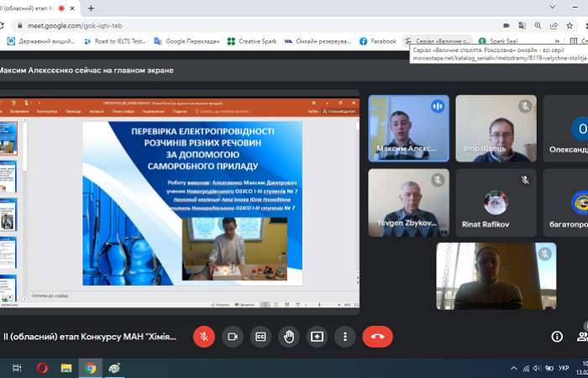This screenshot has height=378, width=588.
Task: Click the Opera icon in taskbar
Action: point(42,368)
